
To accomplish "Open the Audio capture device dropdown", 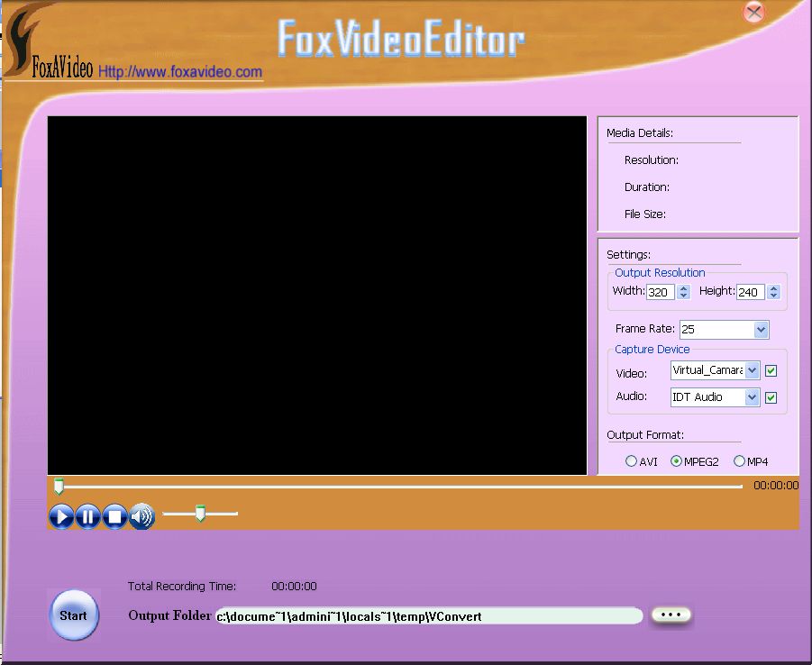I will 753,397.
